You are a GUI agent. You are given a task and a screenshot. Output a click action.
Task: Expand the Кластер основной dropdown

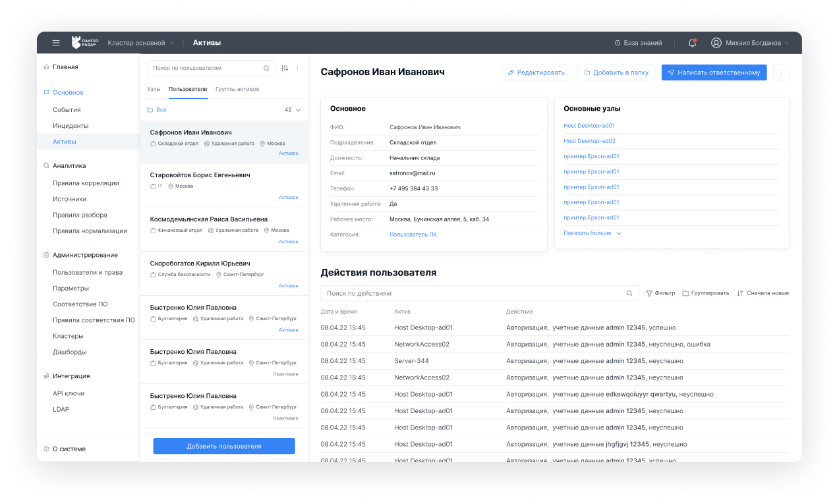[x=140, y=43]
